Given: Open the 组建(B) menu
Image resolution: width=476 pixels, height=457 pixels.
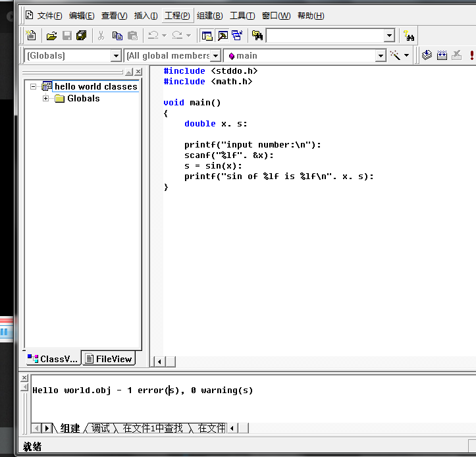Looking at the screenshot, I should click(x=210, y=16).
